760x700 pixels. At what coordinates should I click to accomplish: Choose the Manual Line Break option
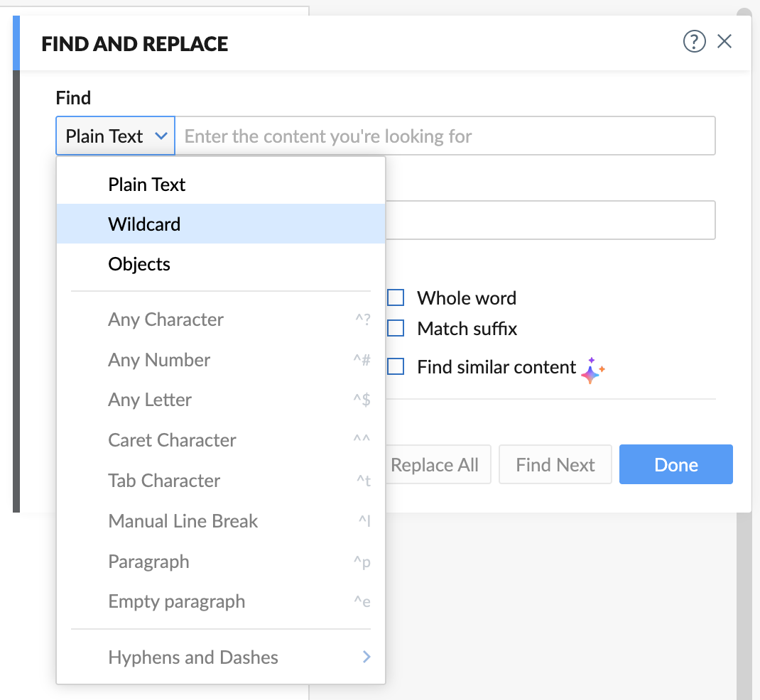(221, 521)
